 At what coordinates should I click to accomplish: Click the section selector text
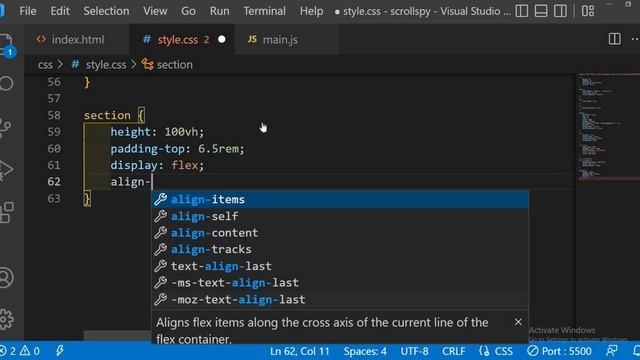click(x=107, y=115)
